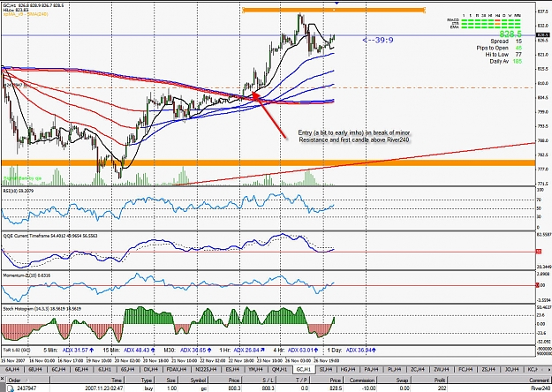Close the terminal panel with the x
The height and width of the screenshot is (392, 552).
[x=2, y=380]
